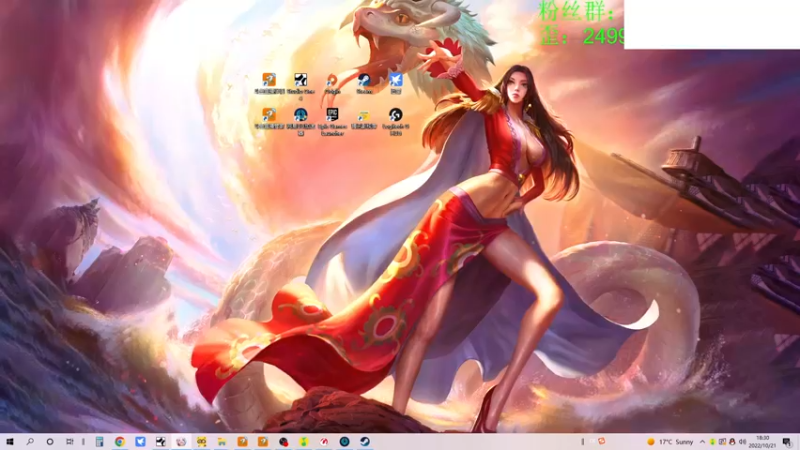Open the Origin desktop shortcut
Viewport: 800px width, 450px height.
coord(332,83)
